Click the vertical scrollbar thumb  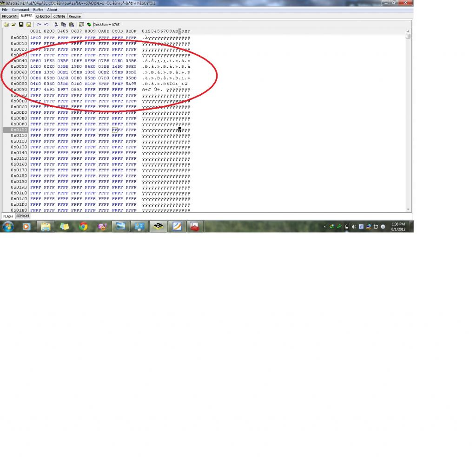tap(408, 36)
